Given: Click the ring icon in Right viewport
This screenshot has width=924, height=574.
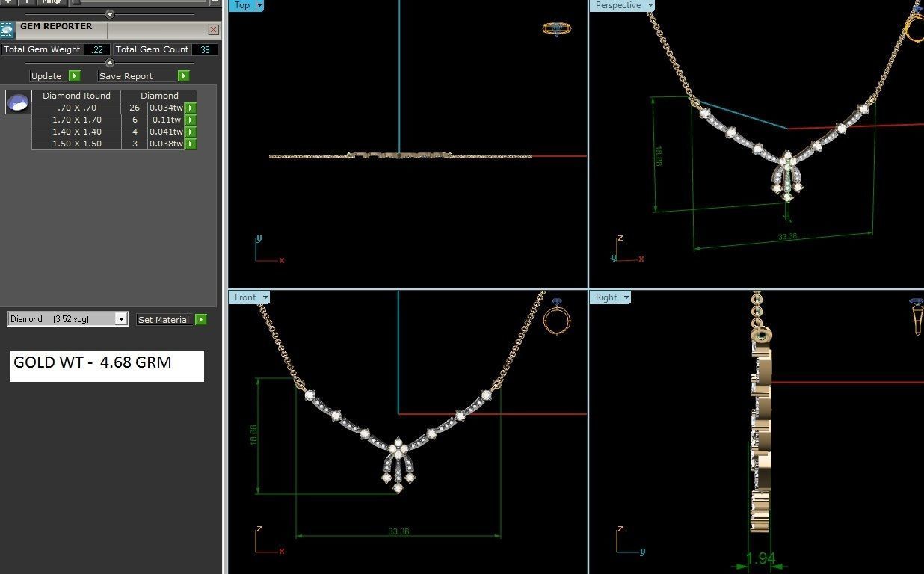Looking at the screenshot, I should (x=917, y=316).
